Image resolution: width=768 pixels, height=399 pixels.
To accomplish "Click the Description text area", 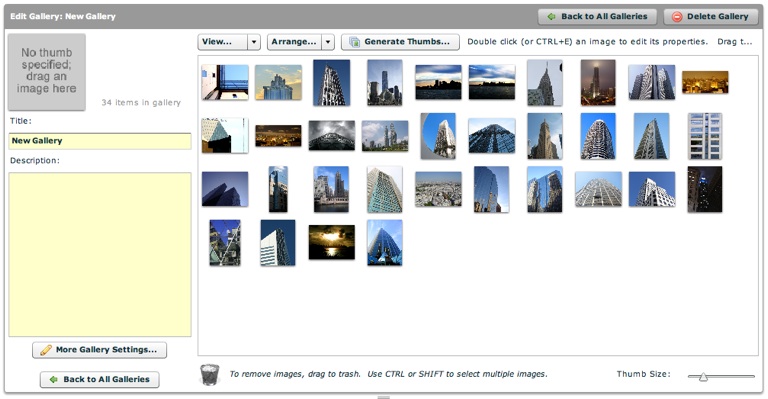I will 100,254.
